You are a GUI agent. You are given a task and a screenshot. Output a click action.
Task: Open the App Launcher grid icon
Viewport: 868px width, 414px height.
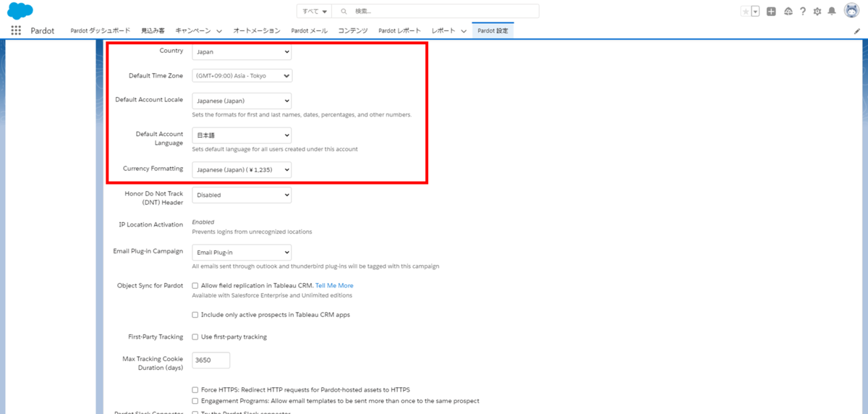pos(16,31)
